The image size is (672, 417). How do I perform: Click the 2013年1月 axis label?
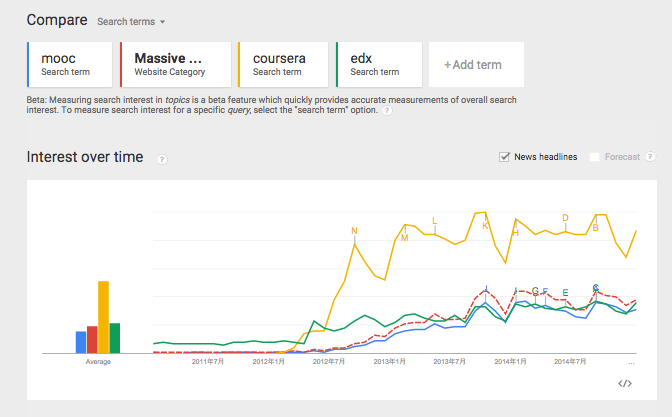point(390,362)
